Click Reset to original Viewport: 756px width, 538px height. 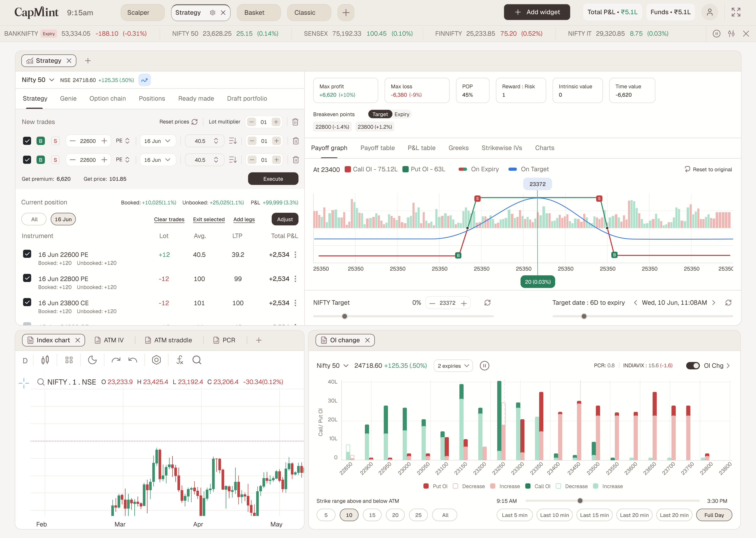tap(708, 169)
